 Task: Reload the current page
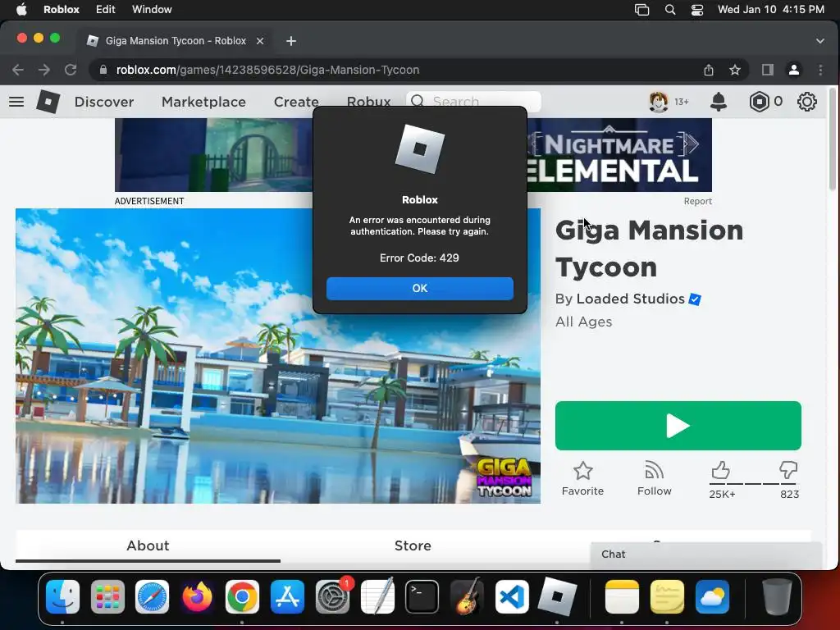(71, 70)
